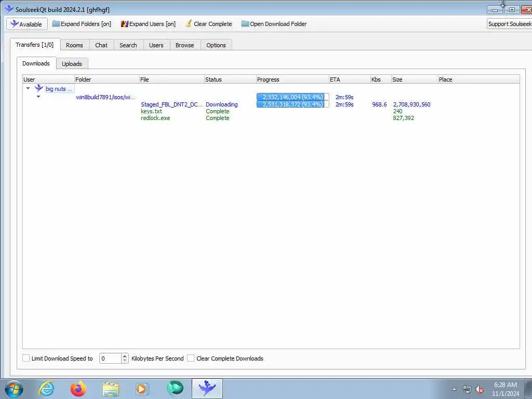532x399 pixels.
Task: Decrease the speed limit with down arrow
Action: [125, 361]
